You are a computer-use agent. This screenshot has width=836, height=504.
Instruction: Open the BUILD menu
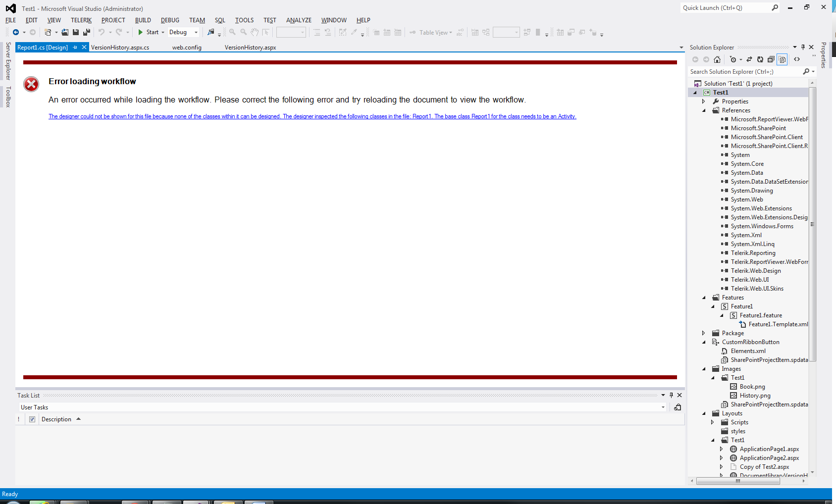tap(143, 20)
